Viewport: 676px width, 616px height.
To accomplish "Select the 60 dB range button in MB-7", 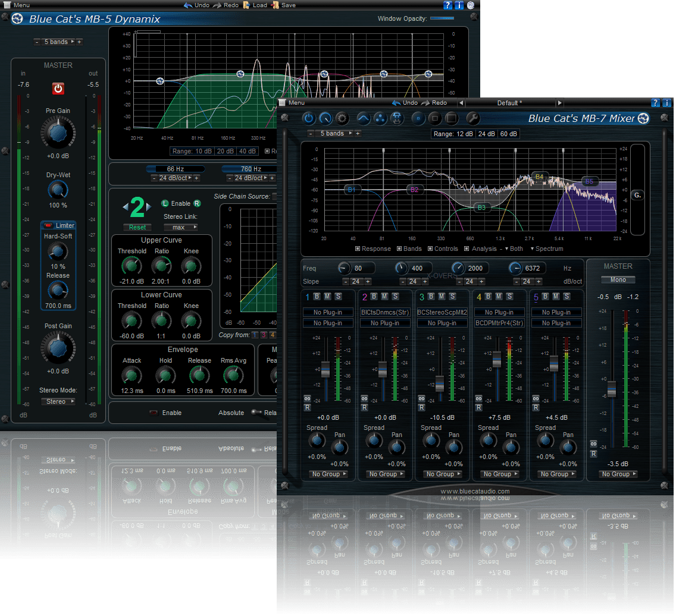I will (x=508, y=134).
